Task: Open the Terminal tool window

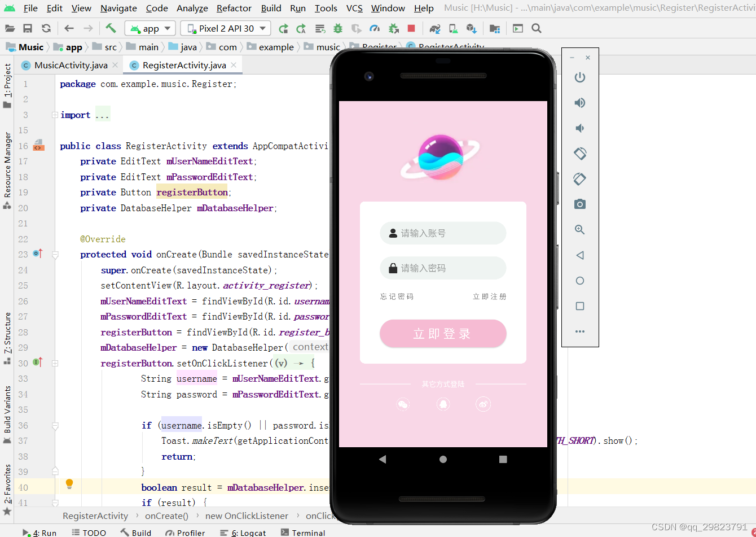Action: click(302, 532)
